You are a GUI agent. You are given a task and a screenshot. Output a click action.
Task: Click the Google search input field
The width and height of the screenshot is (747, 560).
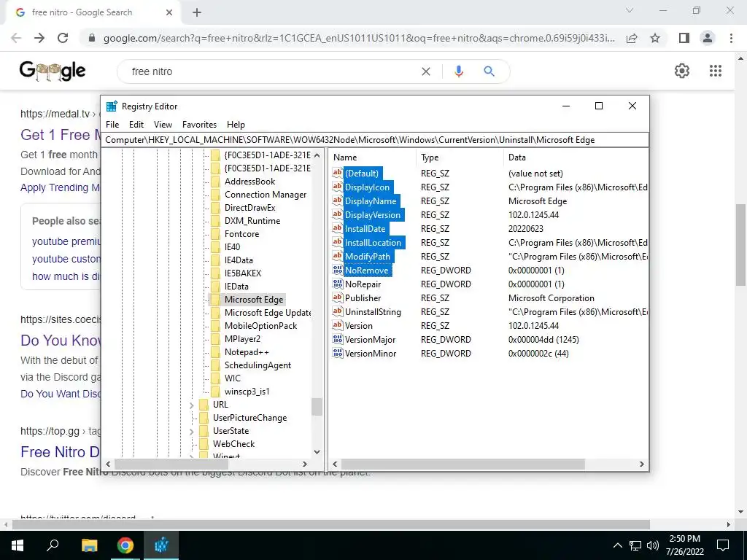coord(271,71)
